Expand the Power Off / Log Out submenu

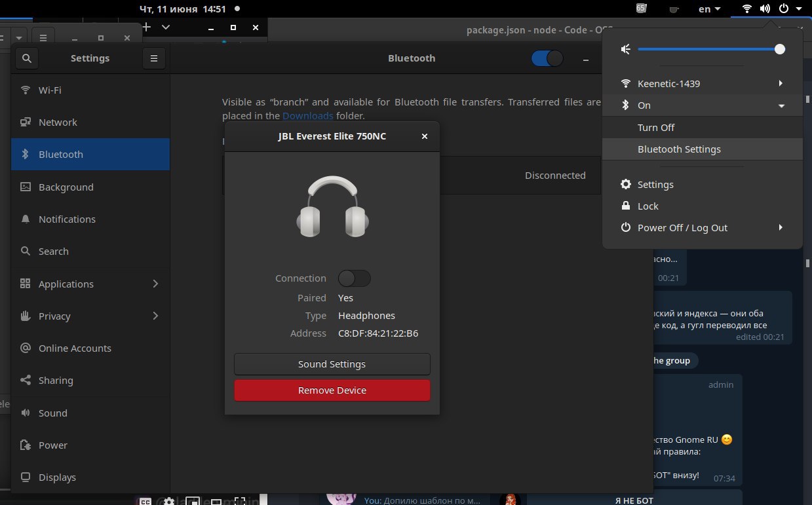(781, 228)
